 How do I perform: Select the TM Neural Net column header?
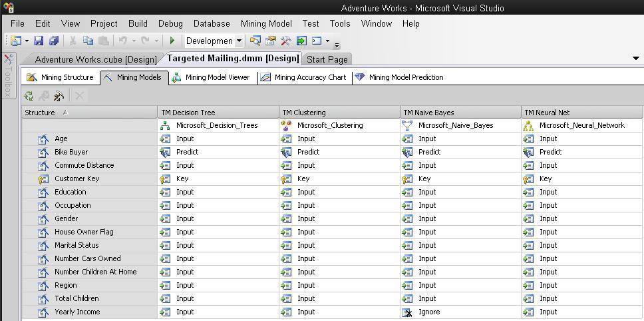581,112
